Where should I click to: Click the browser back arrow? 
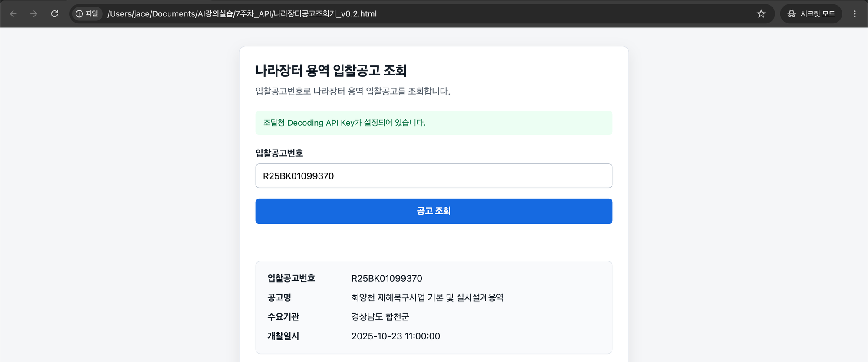tap(13, 14)
